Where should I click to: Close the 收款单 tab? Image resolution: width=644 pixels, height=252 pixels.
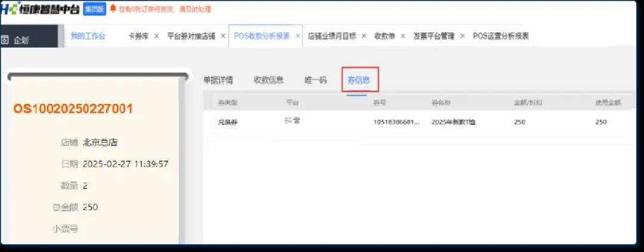[x=402, y=36]
